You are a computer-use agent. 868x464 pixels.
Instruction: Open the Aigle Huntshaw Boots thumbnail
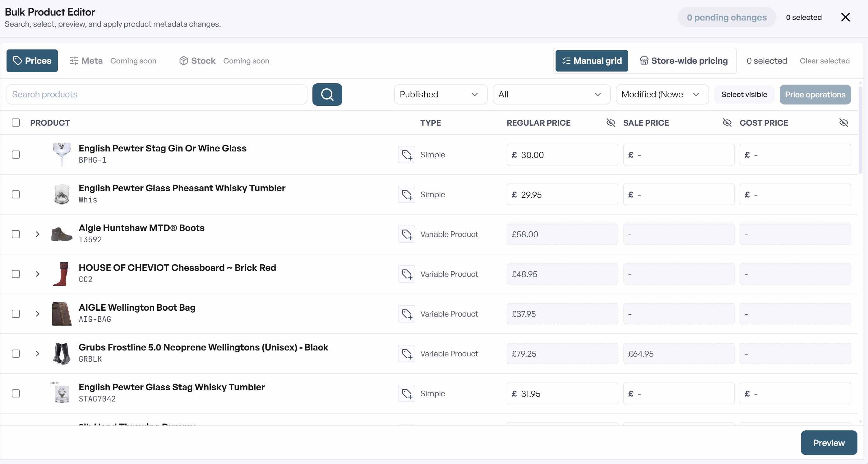click(62, 234)
